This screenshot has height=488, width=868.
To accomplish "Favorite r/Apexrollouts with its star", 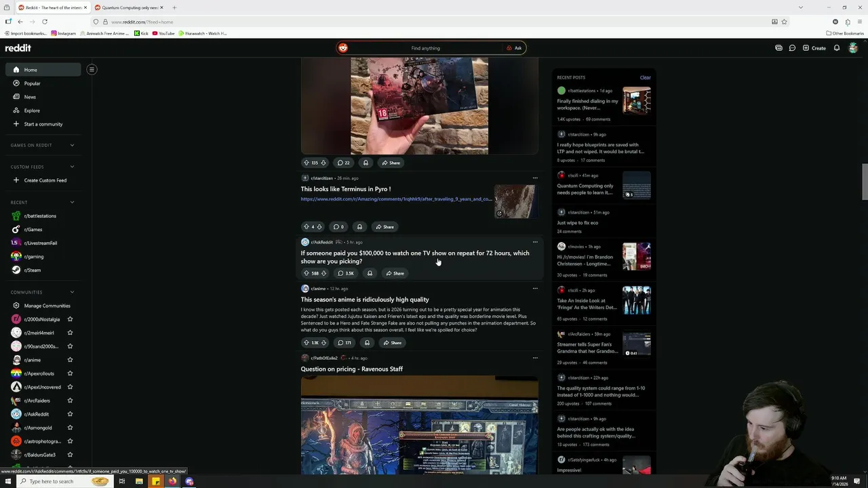I will [70, 373].
